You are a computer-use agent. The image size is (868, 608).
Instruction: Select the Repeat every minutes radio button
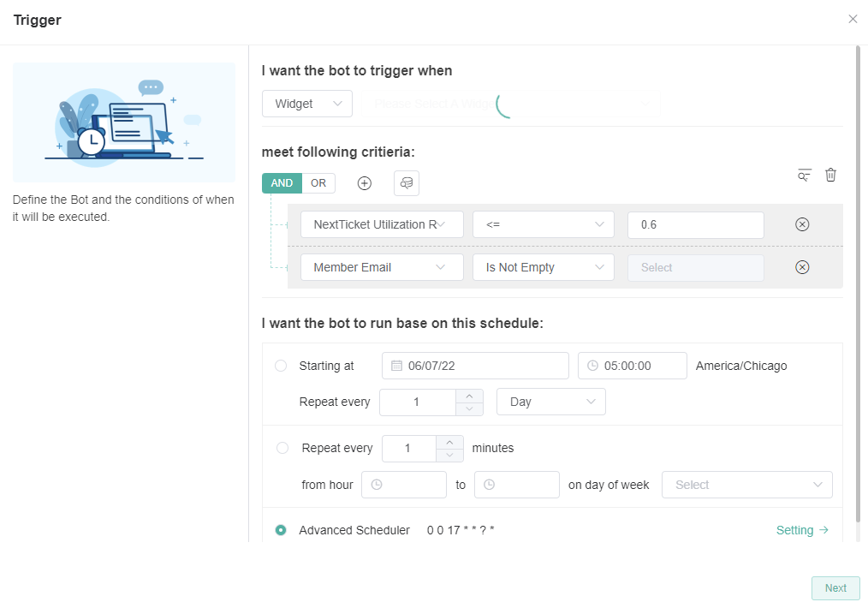[x=282, y=448]
